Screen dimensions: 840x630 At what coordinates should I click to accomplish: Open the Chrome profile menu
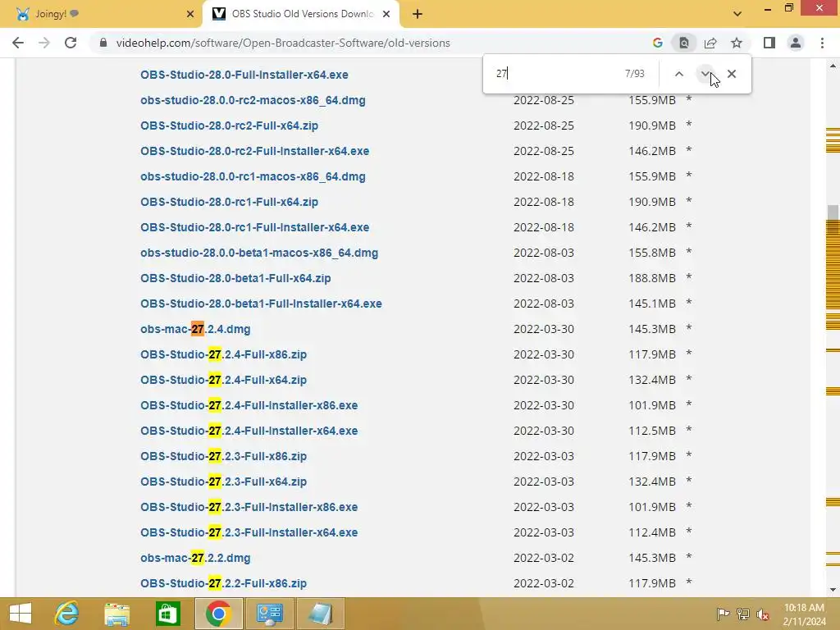796,43
